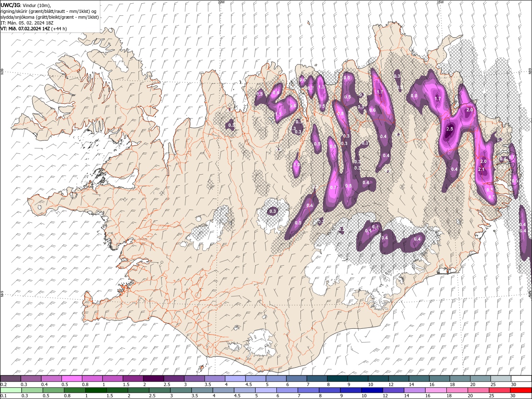Pick the bright pink 0.5 snowfall swatch

71,379
